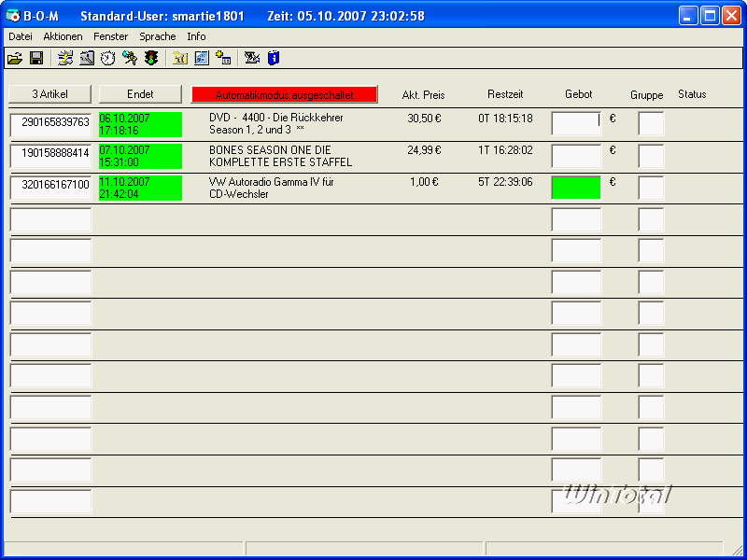Click the '3 Artikel' button
The width and height of the screenshot is (747, 560).
(x=50, y=94)
